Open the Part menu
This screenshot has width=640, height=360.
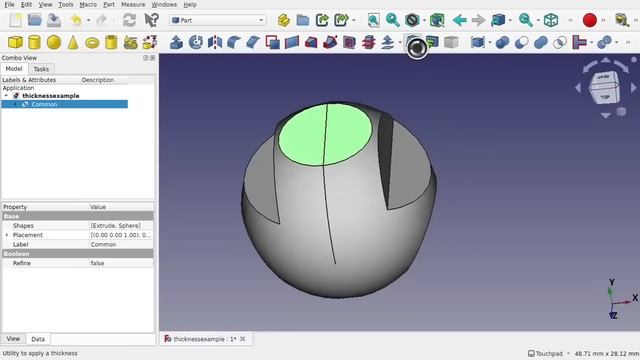click(109, 4)
